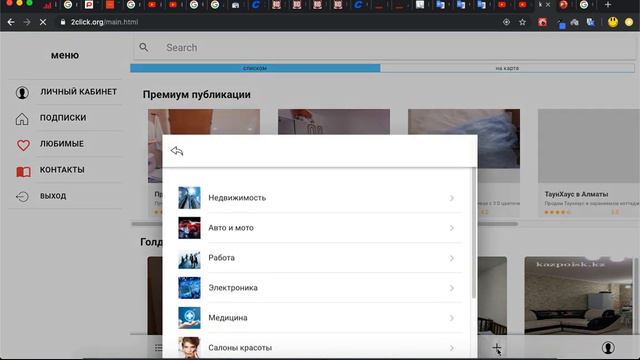Open the kazpoisk.kz living room thumbnail
Viewport: 640px width, 360px height.
(x=578, y=296)
